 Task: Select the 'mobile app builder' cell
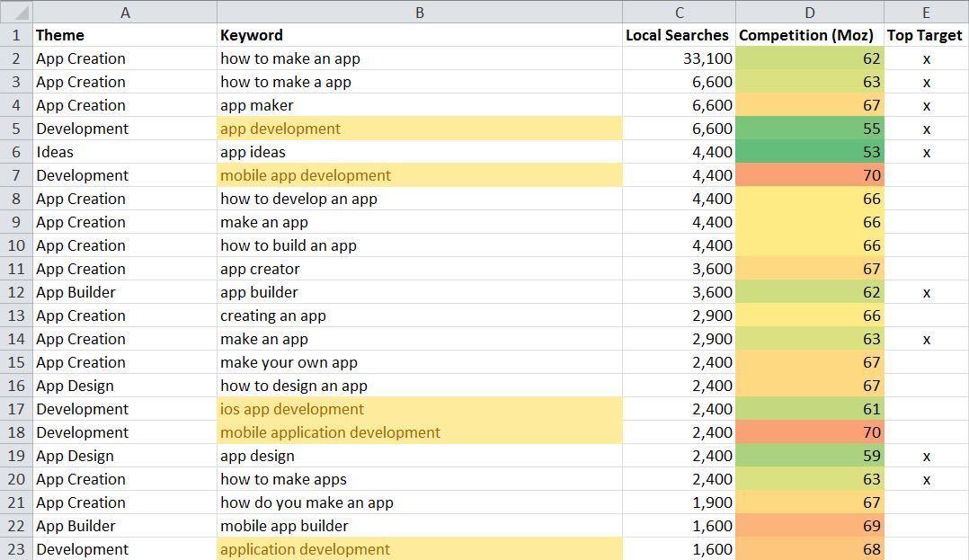coord(420,526)
